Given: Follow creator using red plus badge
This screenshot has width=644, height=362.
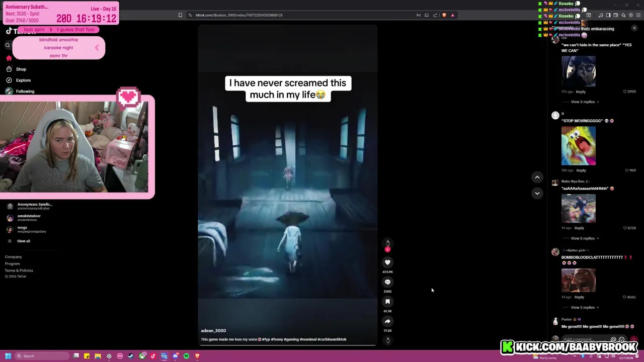Looking at the screenshot, I should coord(387,249).
